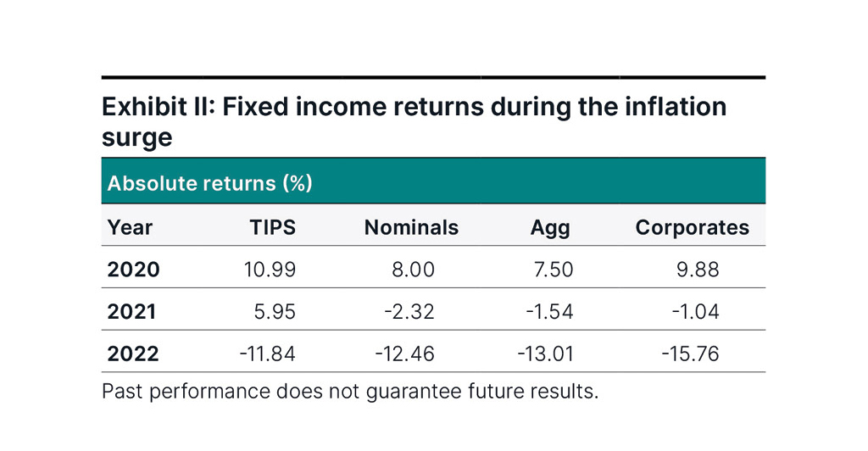This screenshot has height=451, width=868.
Task: Click the -2.32 Nominals value
Action: [x=409, y=311]
